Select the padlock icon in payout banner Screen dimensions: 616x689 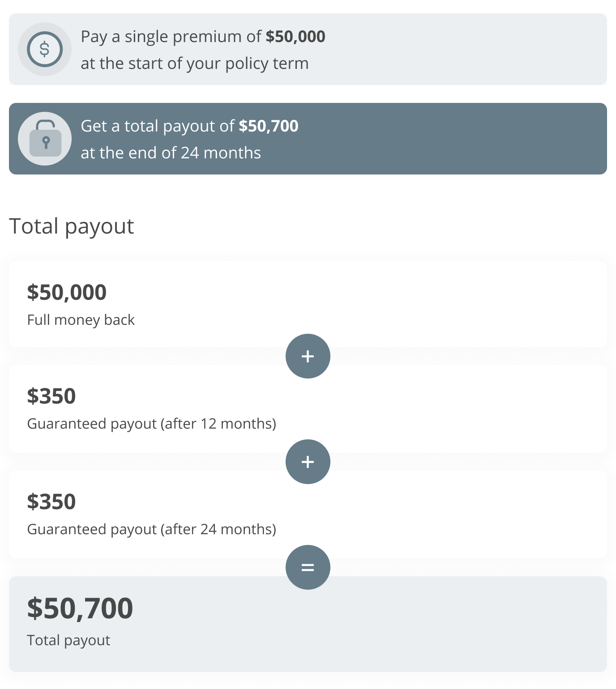45,138
